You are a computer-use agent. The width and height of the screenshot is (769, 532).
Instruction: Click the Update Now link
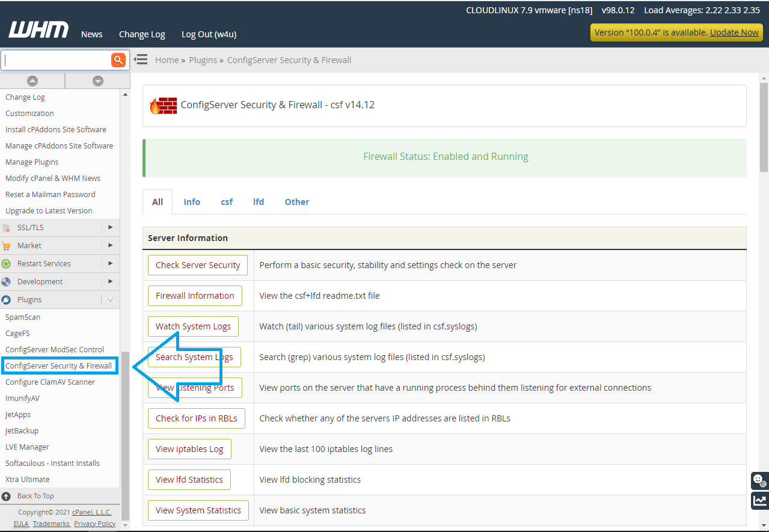coord(734,32)
